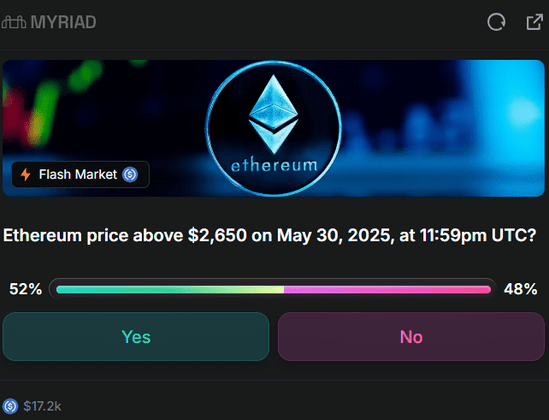The image size is (549, 420).
Task: Select the Flash Market label text
Action: tap(78, 174)
